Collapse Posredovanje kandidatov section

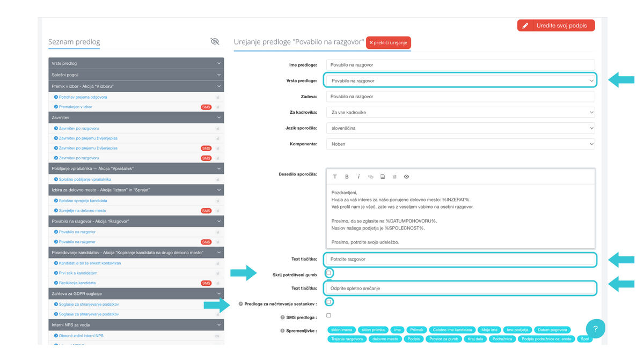point(136,252)
